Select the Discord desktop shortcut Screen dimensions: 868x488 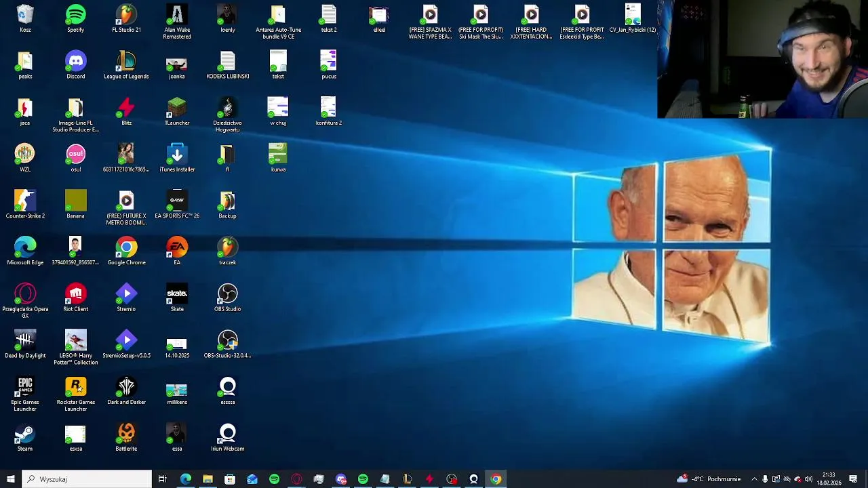tap(75, 65)
